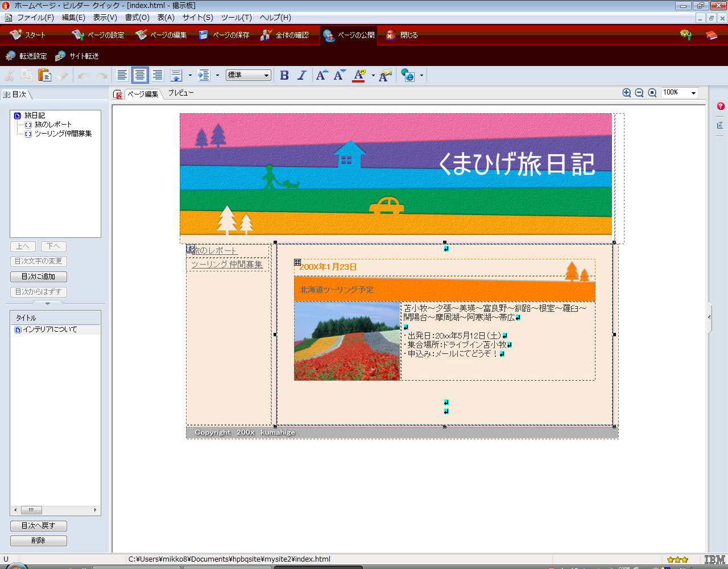This screenshot has height=569, width=728.
Task: Click the decrease font size icon
Action: tap(340, 75)
